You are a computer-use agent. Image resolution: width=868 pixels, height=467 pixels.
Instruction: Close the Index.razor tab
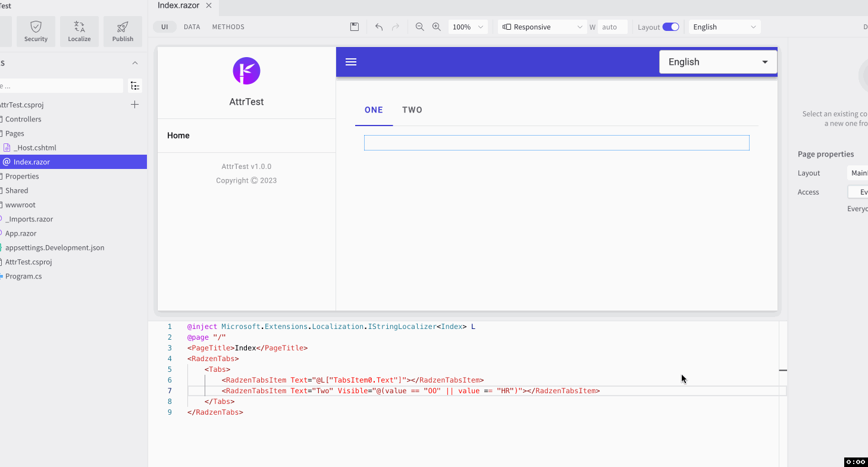tap(209, 5)
